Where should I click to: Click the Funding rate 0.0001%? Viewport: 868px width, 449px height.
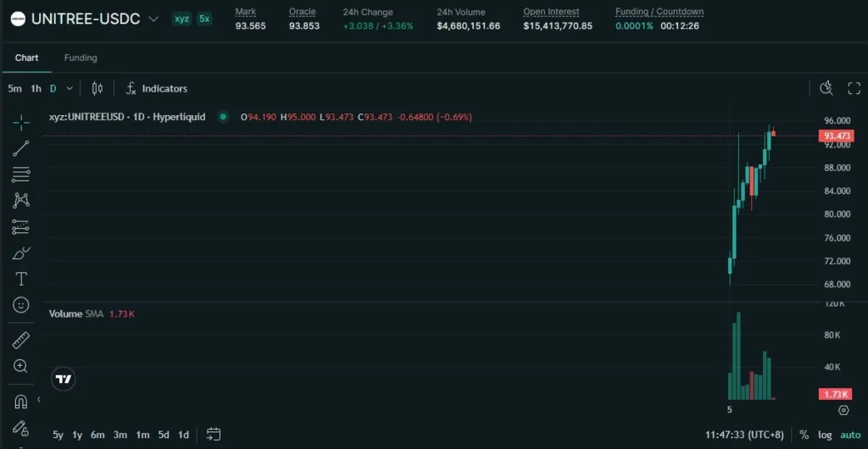pyautogui.click(x=634, y=26)
